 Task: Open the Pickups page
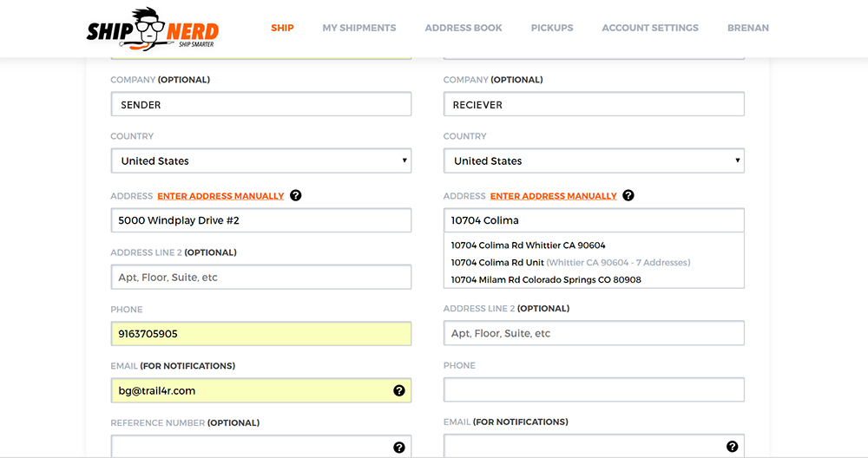(552, 28)
